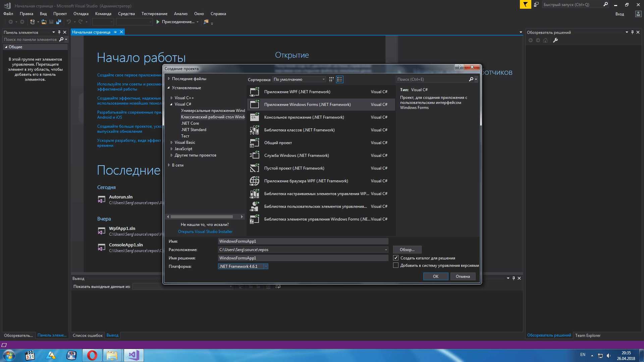Toggle create directory for solution checkbox
644x362 pixels.
coord(396,258)
